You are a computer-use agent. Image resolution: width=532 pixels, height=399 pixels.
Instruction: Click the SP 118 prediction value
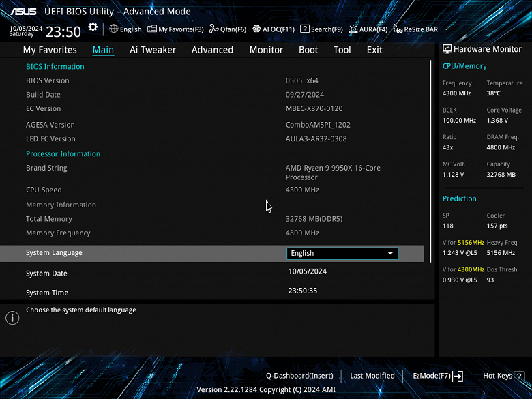tap(448, 226)
